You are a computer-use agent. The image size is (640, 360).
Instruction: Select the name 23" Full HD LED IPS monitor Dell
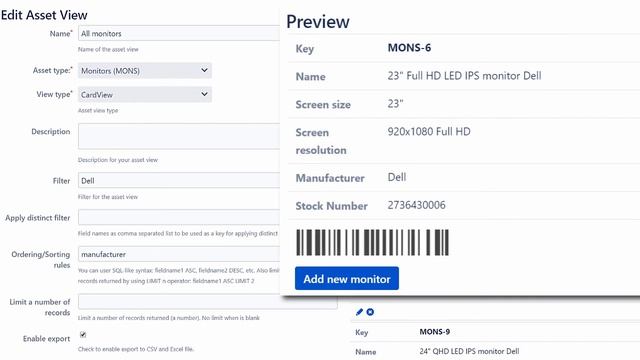(x=464, y=76)
